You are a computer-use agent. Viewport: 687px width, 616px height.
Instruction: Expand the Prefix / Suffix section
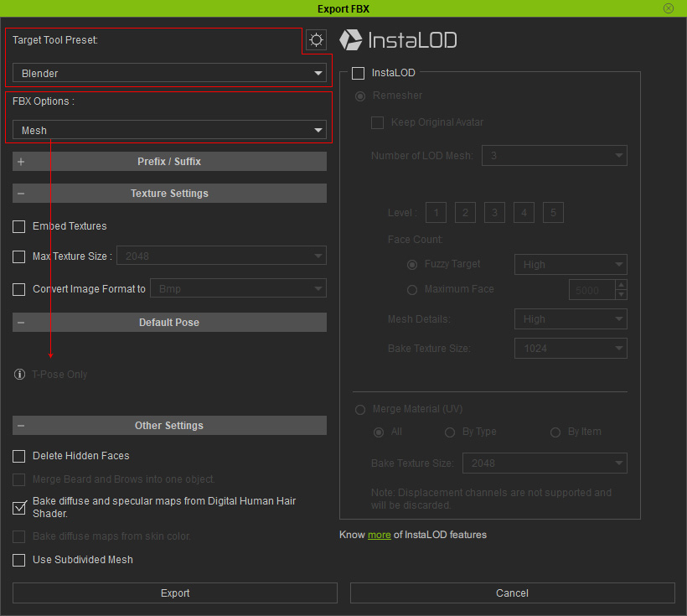[x=169, y=162]
